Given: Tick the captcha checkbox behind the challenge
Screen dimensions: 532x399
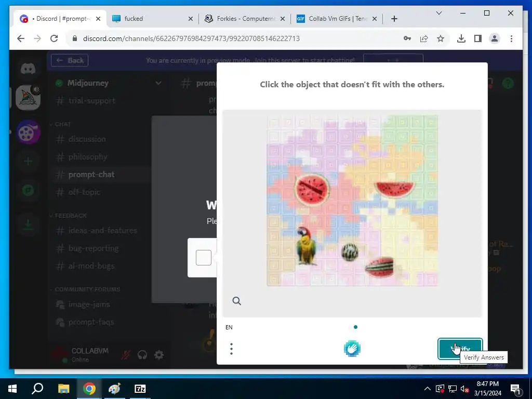Looking at the screenshot, I should coord(204,258).
